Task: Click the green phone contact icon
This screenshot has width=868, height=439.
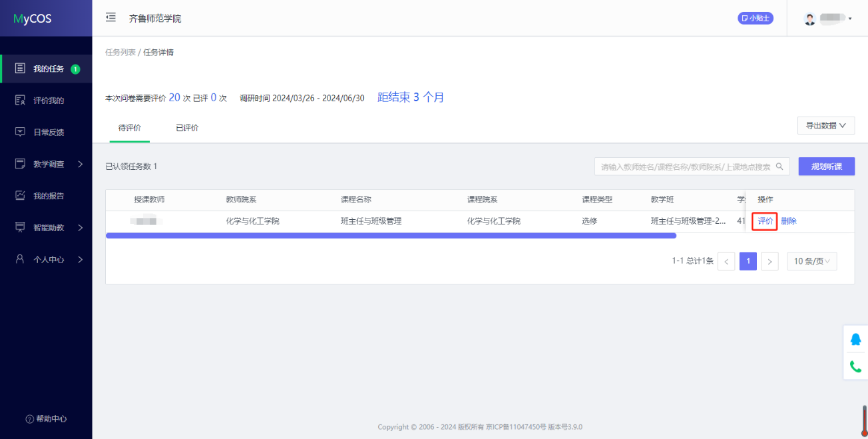Action: tap(855, 366)
